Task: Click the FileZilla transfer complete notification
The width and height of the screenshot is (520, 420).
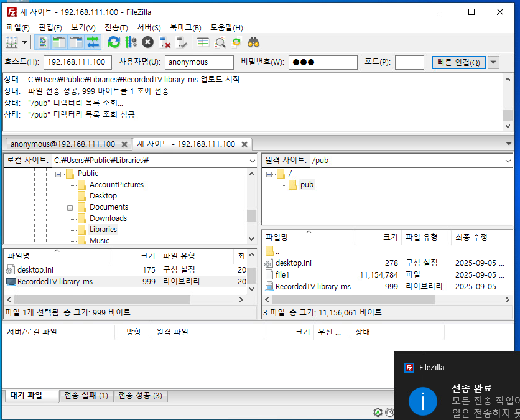Action: coord(457,386)
